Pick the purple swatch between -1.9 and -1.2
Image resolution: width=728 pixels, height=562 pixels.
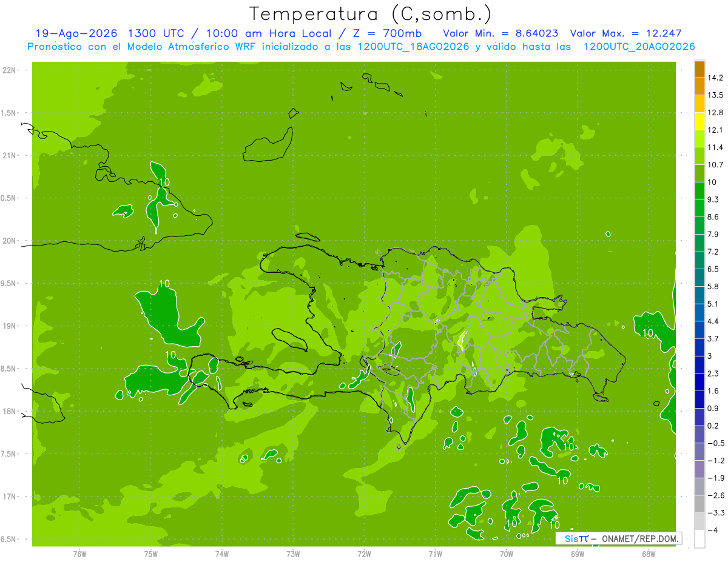click(x=699, y=469)
